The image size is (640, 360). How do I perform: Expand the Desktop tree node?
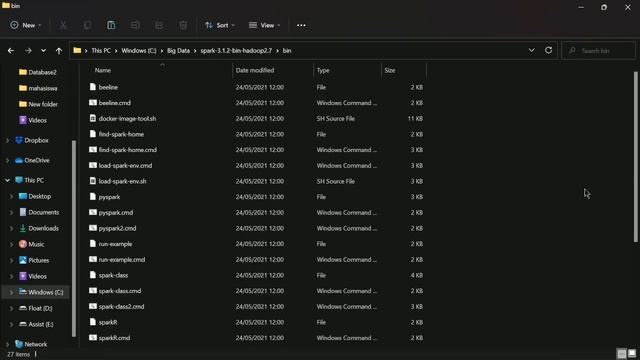11,196
